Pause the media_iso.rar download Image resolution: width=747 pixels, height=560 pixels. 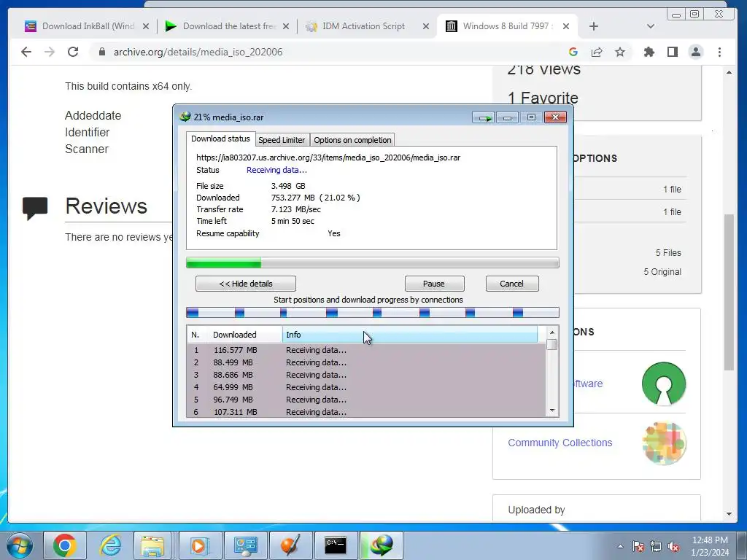(434, 284)
